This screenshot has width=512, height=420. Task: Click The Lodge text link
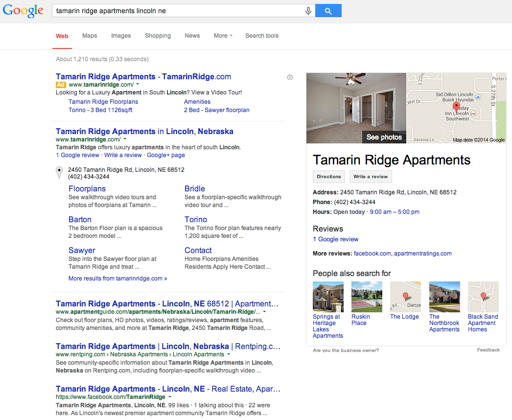tap(404, 317)
